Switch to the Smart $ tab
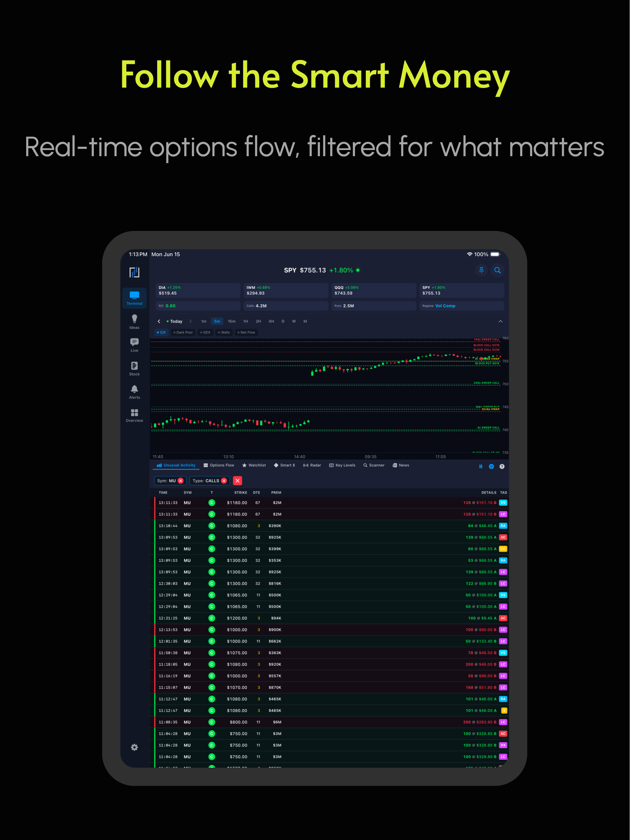 (x=284, y=465)
